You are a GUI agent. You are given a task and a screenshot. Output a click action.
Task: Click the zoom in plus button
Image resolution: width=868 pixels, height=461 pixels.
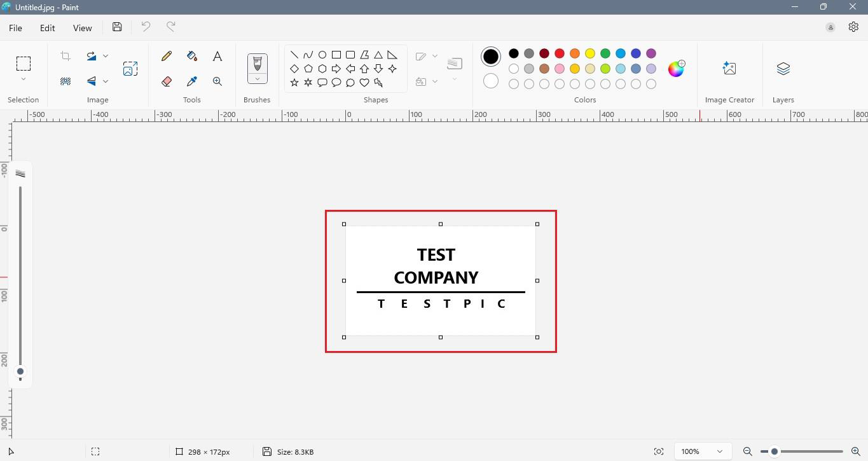[855, 451]
